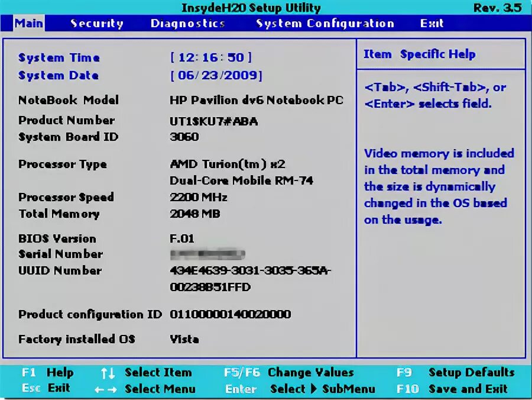This screenshot has height=400, width=532.
Task: Click the Processor Speed label
Action: 66,197
